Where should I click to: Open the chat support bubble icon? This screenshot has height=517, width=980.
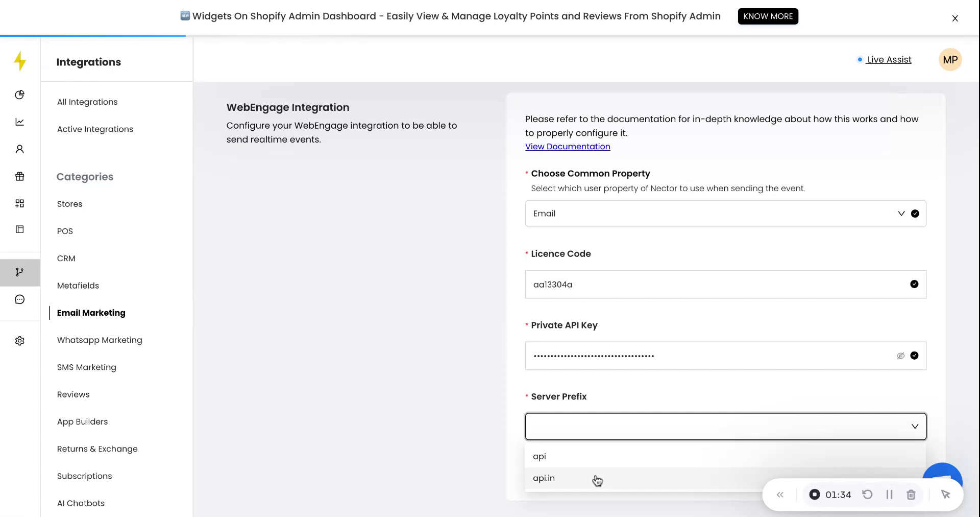coord(19,299)
